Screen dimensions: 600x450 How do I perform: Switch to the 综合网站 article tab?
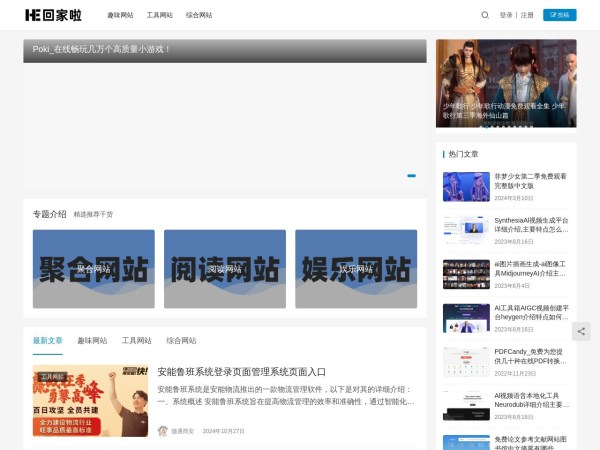click(x=181, y=340)
